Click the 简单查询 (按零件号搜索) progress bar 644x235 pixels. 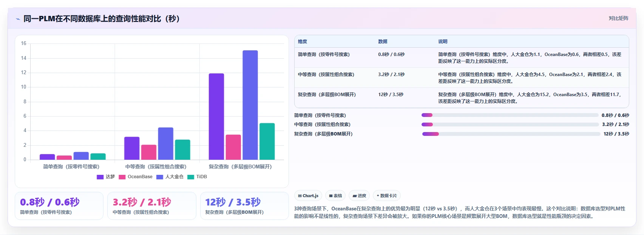[x=510, y=115]
